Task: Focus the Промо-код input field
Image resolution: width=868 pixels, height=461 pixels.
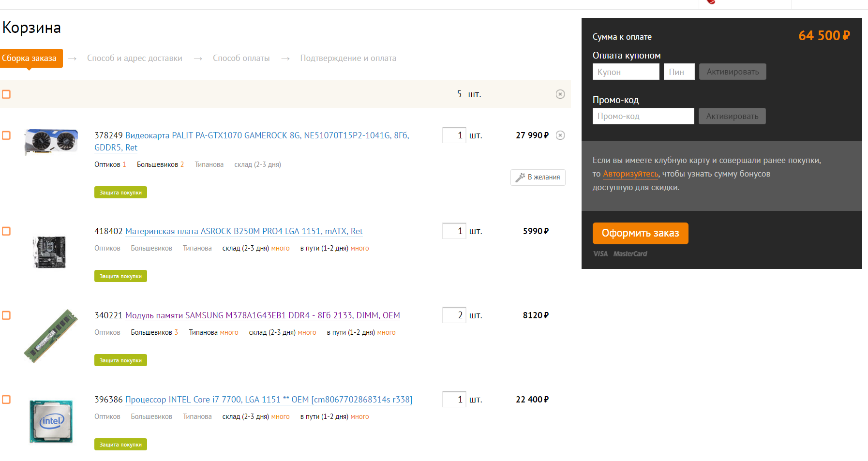Action: coord(644,116)
